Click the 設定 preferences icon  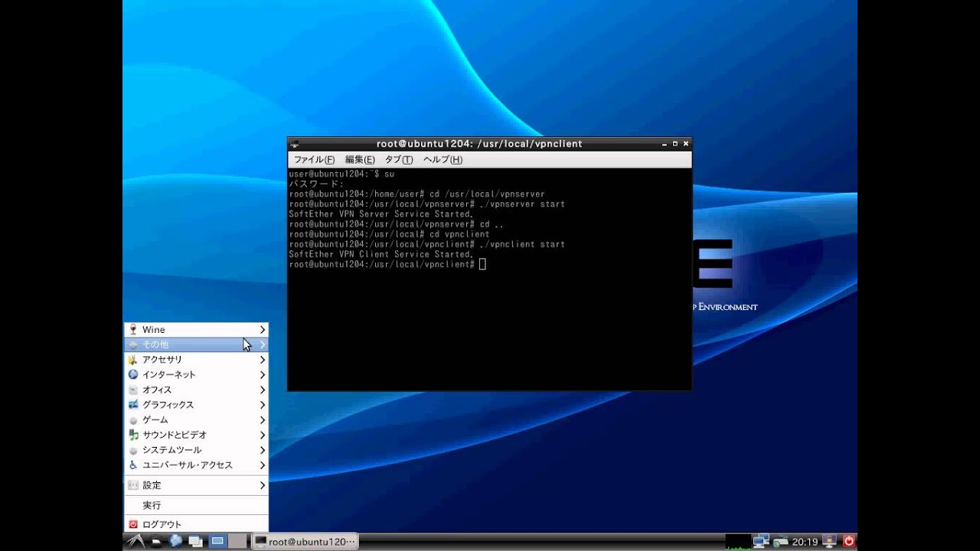point(133,485)
